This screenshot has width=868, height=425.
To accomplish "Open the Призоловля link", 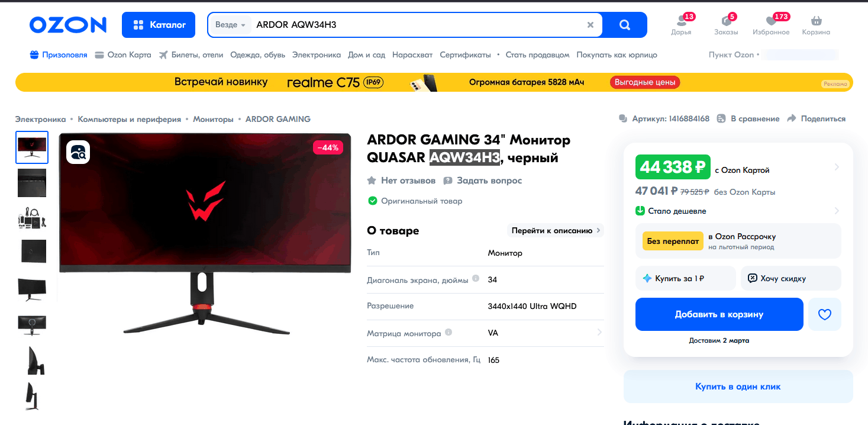I will (x=59, y=54).
